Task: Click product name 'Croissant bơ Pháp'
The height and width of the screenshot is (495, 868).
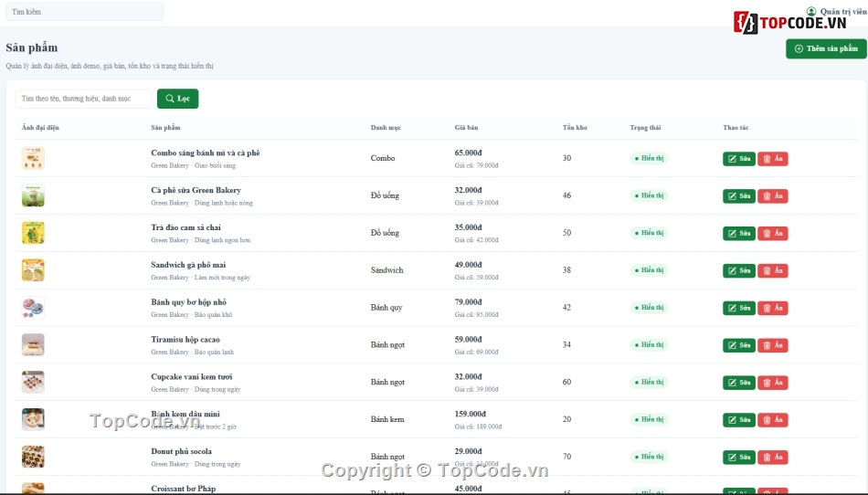Action: (x=184, y=489)
